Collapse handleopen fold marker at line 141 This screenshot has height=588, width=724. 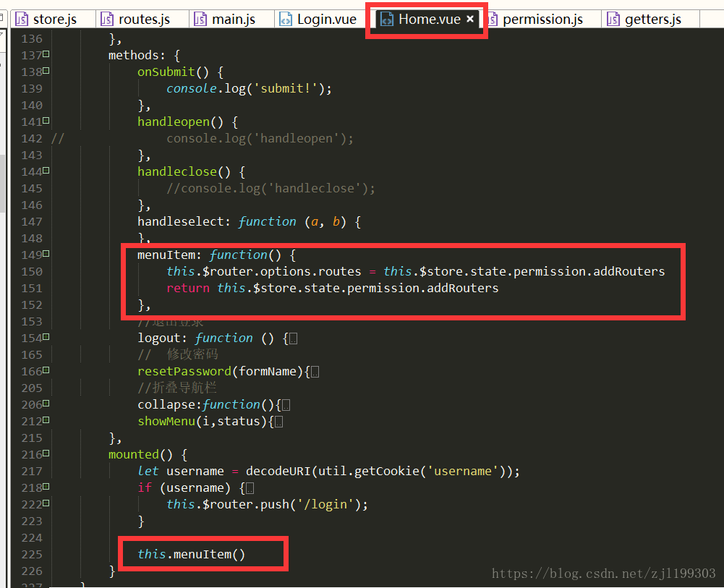coord(46,121)
